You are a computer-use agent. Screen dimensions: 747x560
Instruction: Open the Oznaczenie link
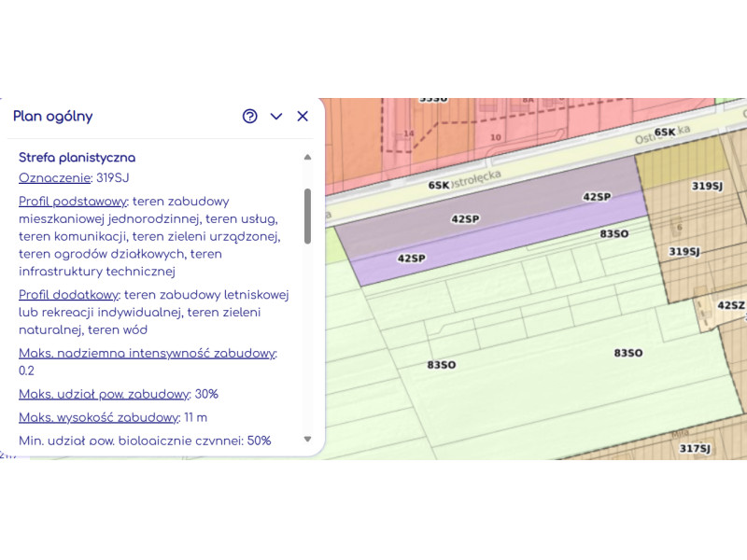54,178
